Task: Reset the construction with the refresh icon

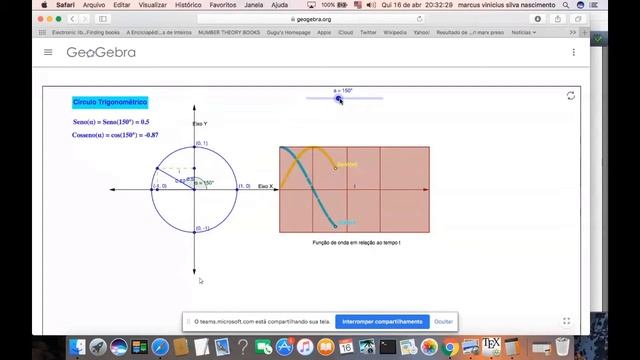Action: (x=571, y=96)
